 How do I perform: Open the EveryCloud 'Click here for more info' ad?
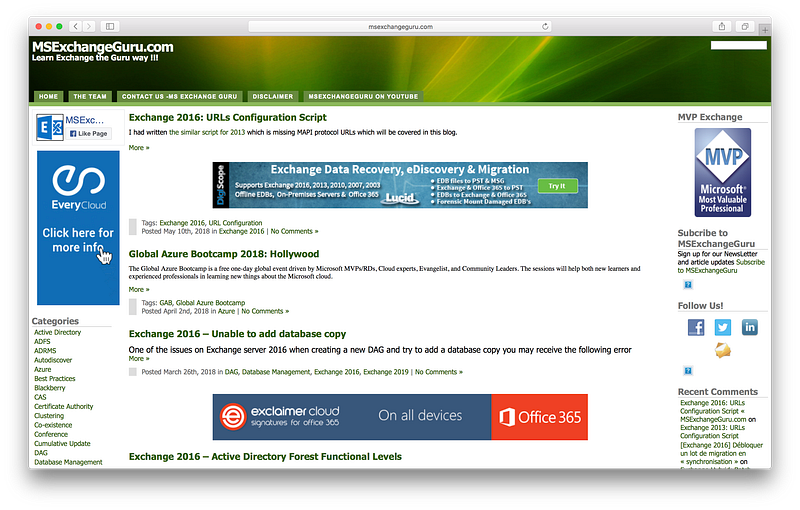[78, 227]
